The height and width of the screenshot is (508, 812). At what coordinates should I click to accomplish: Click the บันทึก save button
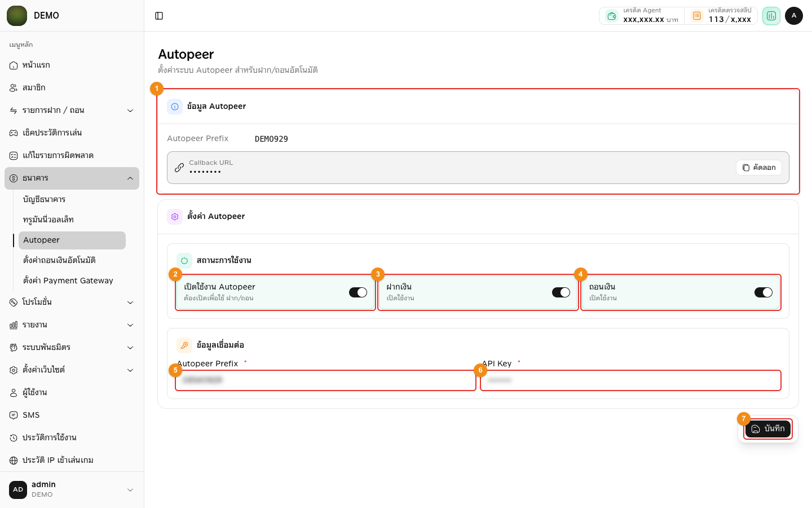(768, 429)
